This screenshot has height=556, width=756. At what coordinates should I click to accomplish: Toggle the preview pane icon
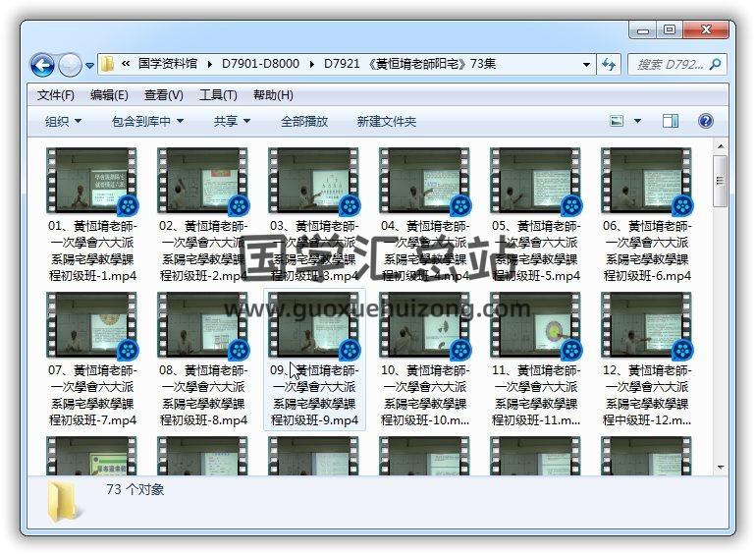point(671,121)
